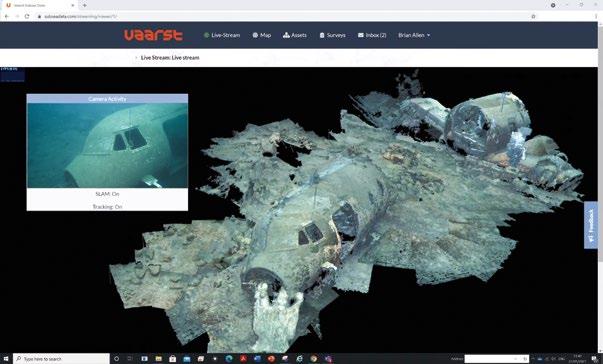Click the Assets hierarchy icon

(x=286, y=35)
